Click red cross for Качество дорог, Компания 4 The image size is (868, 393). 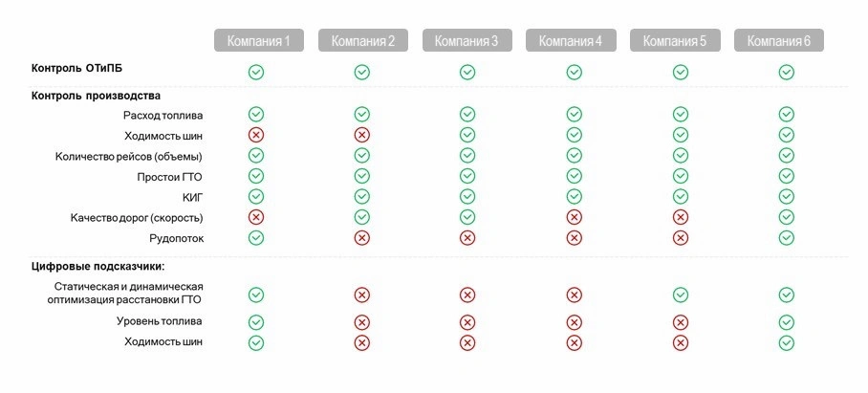[575, 217]
